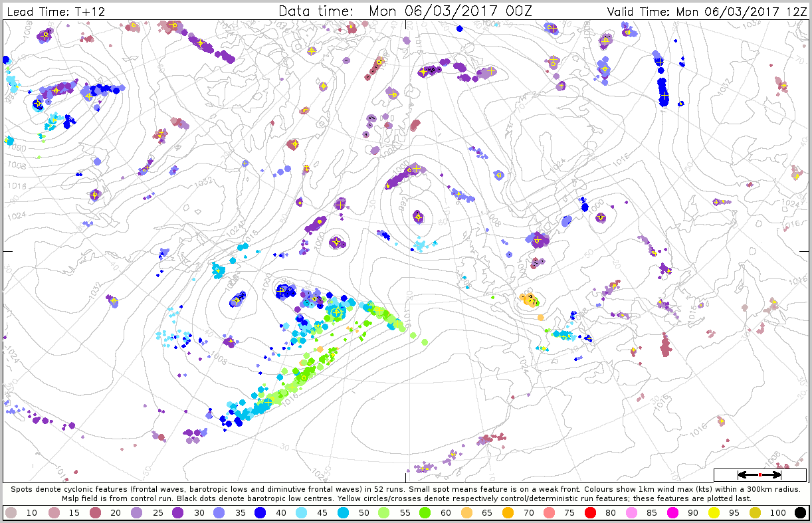
Task: Click the green swatch between 55 and 60
Action: (424, 513)
